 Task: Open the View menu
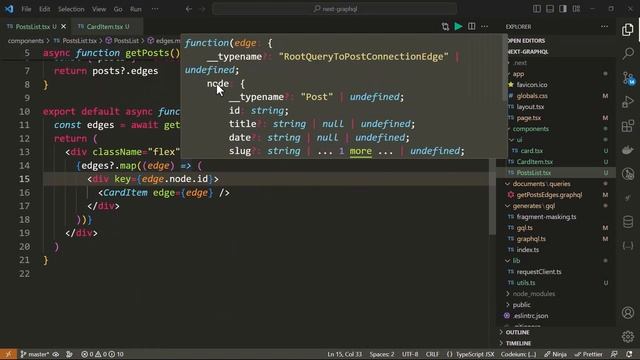(99, 9)
